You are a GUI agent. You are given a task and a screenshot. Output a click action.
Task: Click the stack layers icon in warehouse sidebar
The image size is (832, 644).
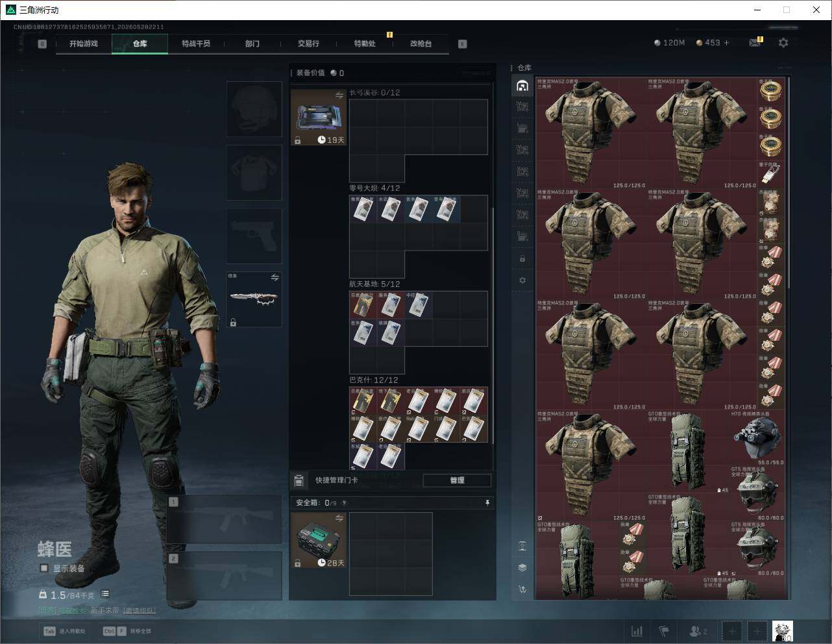[x=522, y=567]
